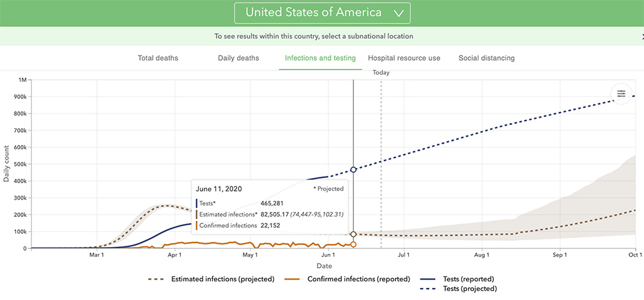Click the Apr 1 x-axis label
Image resolution: width=644 pixels, height=300 pixels.
tap(174, 255)
